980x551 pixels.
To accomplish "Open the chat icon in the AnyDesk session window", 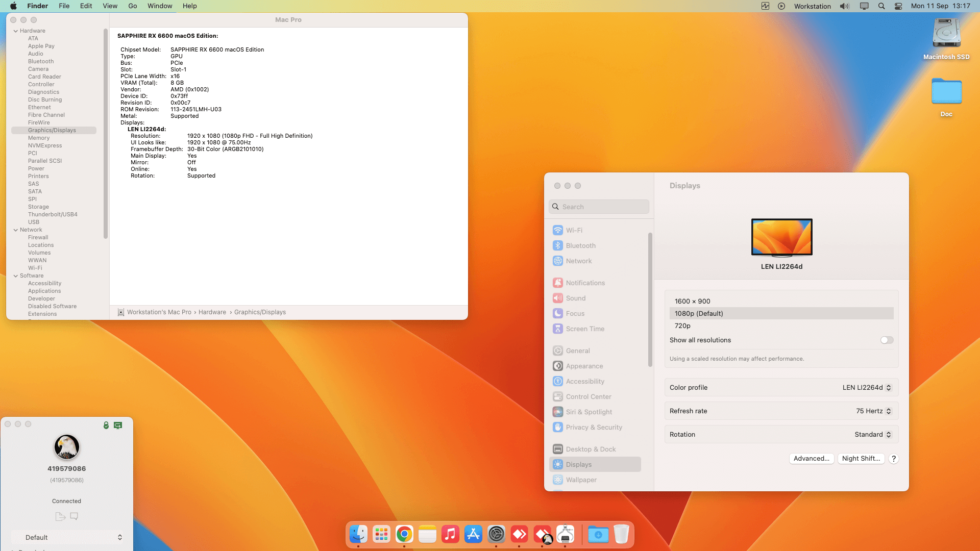I will pyautogui.click(x=74, y=516).
